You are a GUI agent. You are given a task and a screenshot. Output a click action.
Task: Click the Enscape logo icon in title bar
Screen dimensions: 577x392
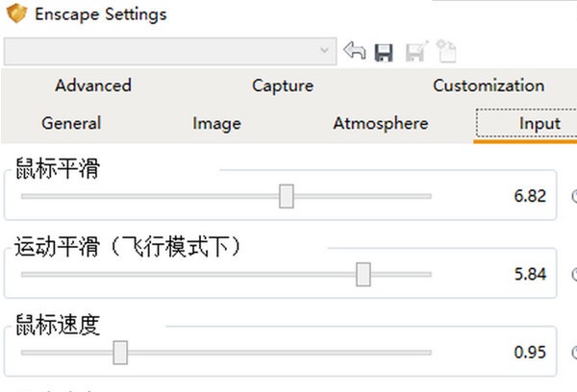pyautogui.click(x=15, y=14)
